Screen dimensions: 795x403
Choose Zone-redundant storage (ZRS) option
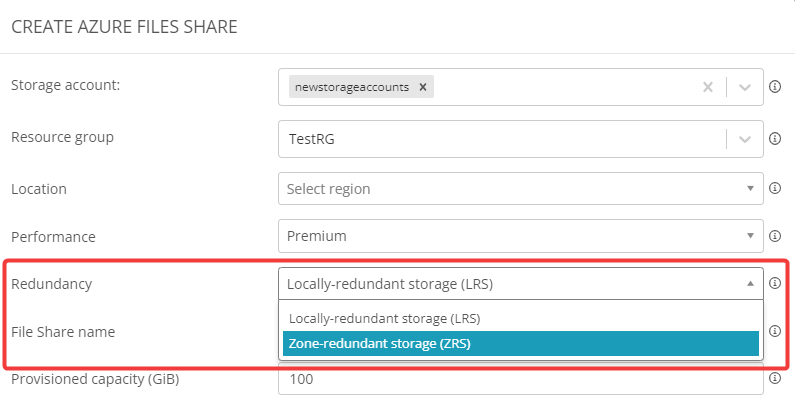(x=379, y=343)
